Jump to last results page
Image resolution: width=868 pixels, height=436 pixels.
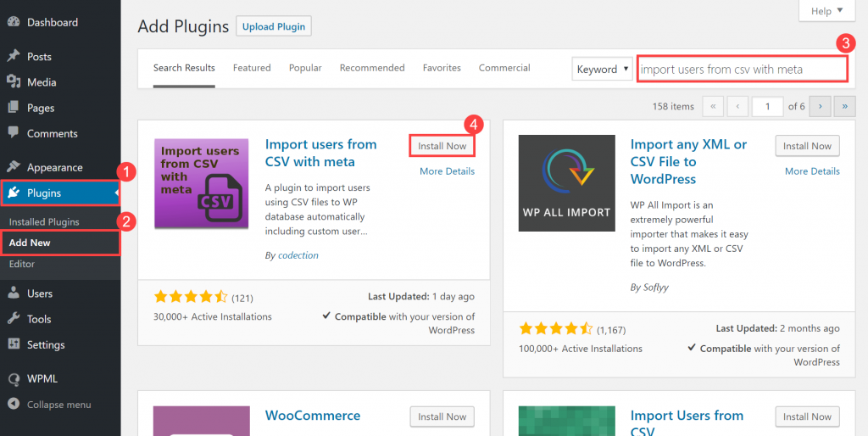[x=845, y=106]
